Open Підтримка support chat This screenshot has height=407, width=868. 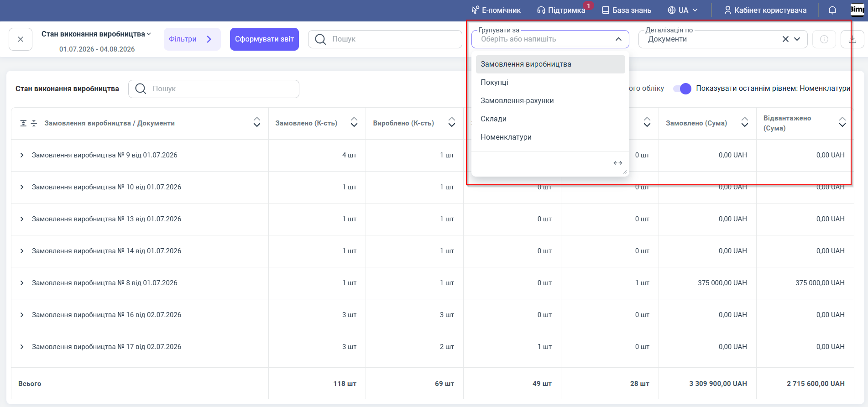click(x=561, y=10)
